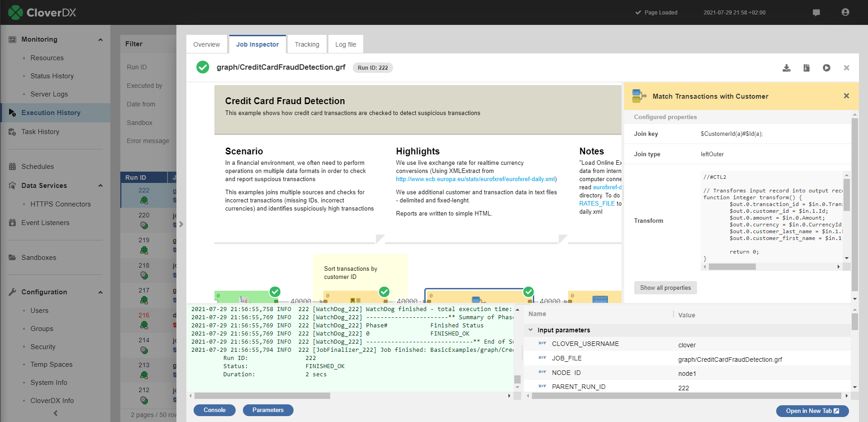The image size is (868, 422).
Task: Click the properties panel vertical scrollbar
Action: click(854, 205)
